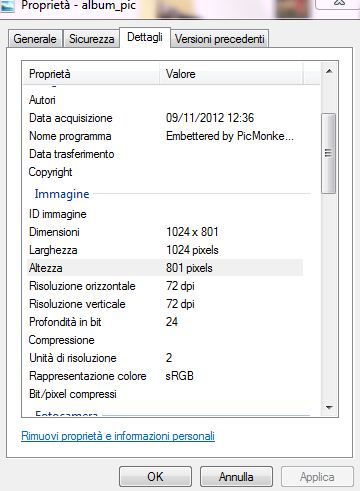This screenshot has width=360, height=491.
Task: Click the scrollbar down arrow
Action: [329, 407]
